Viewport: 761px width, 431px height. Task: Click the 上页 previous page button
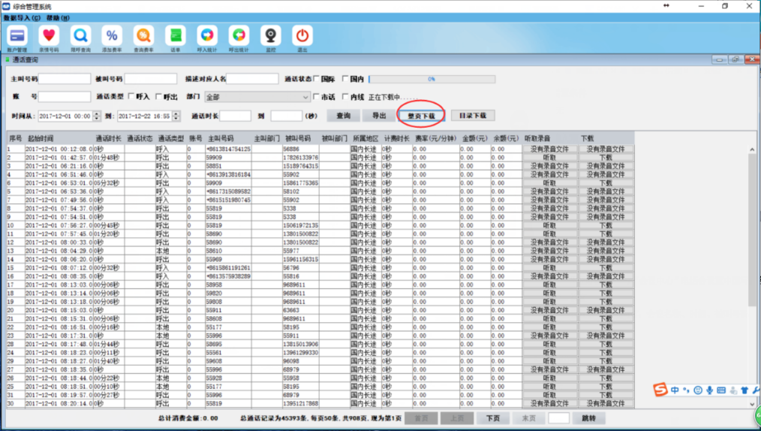point(457,418)
